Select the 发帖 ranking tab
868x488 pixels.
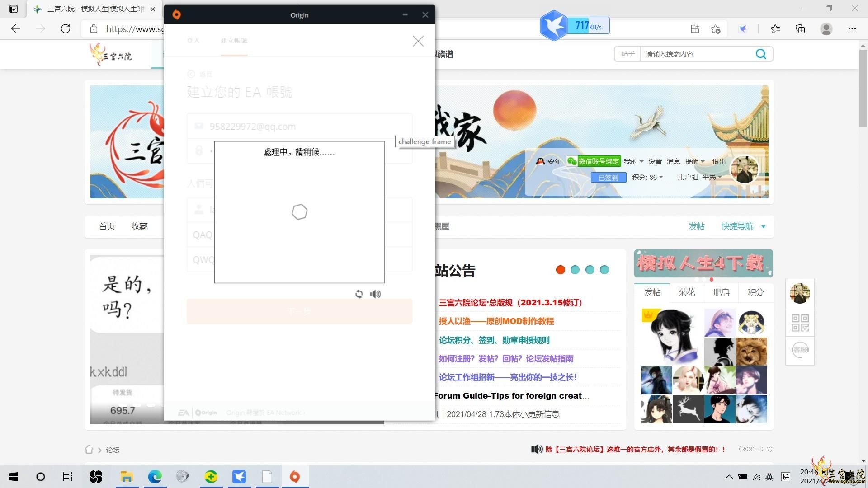tap(652, 292)
